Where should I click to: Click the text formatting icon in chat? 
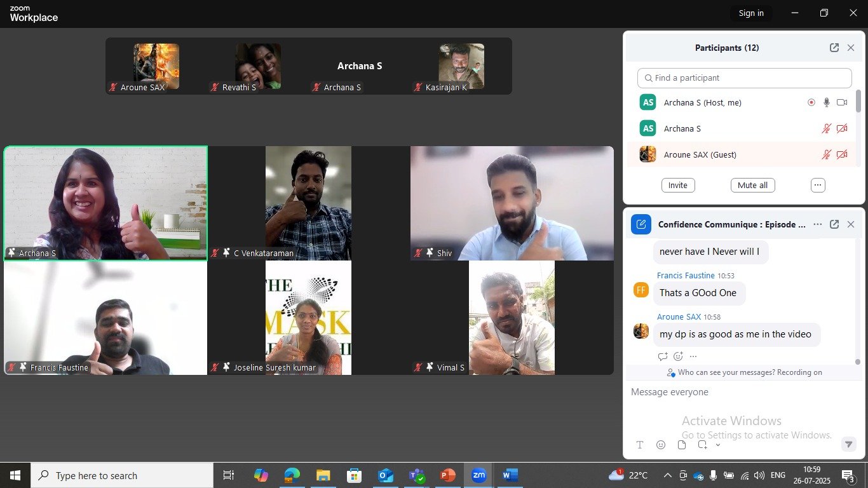click(x=640, y=445)
